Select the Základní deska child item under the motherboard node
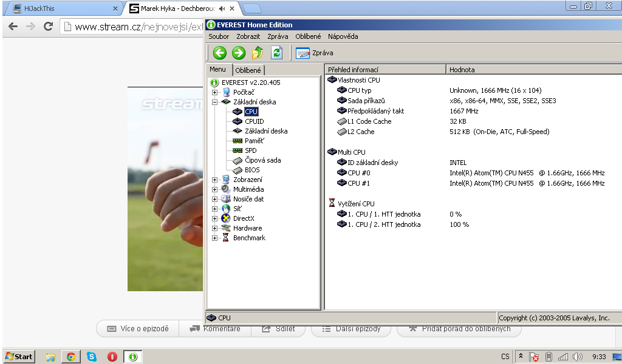 (x=266, y=131)
